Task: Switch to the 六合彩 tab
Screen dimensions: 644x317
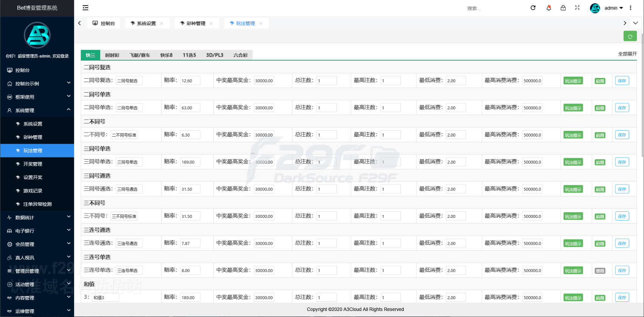Action: coord(240,55)
